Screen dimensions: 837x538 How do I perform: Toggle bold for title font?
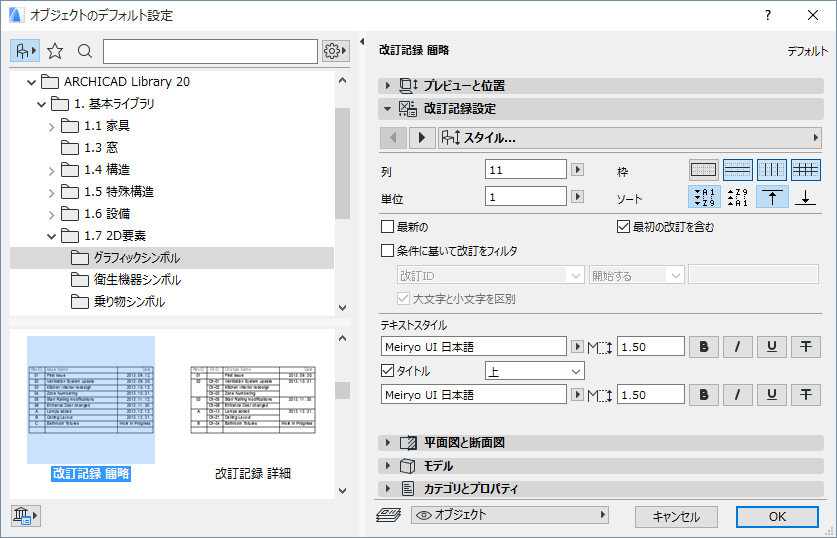(704, 395)
